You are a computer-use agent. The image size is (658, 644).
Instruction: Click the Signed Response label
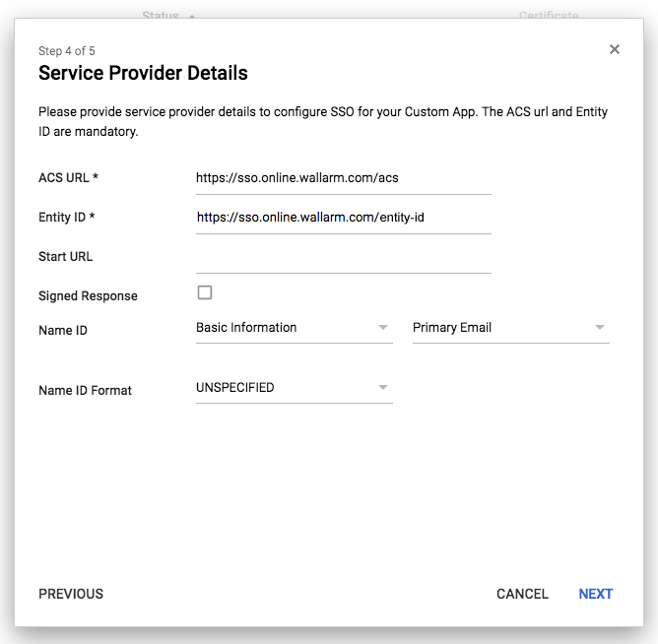click(88, 295)
